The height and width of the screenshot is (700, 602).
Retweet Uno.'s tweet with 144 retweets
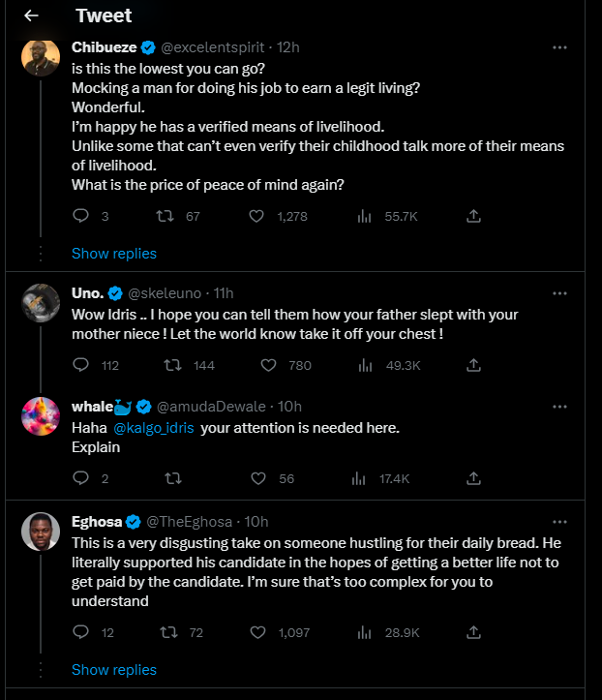173,365
